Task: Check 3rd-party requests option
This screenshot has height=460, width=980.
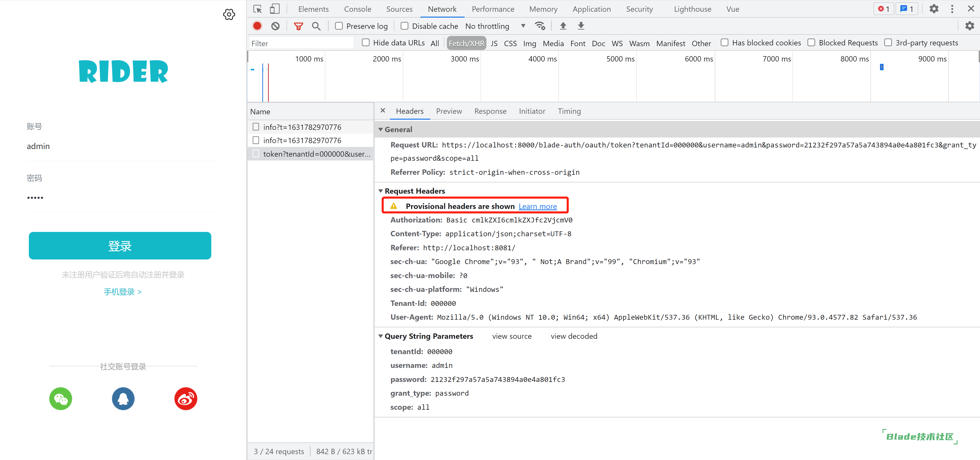Action: [888, 43]
